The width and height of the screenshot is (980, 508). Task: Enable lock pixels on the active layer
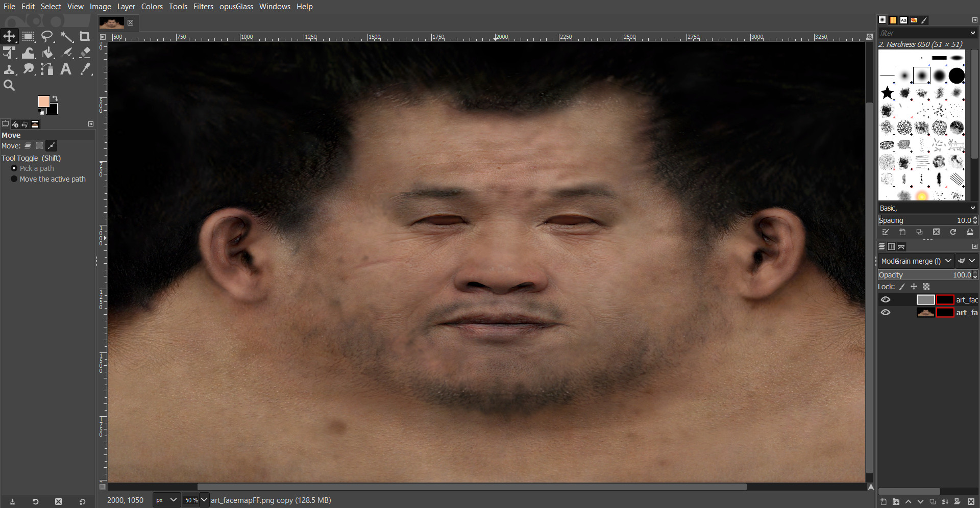pyautogui.click(x=901, y=287)
